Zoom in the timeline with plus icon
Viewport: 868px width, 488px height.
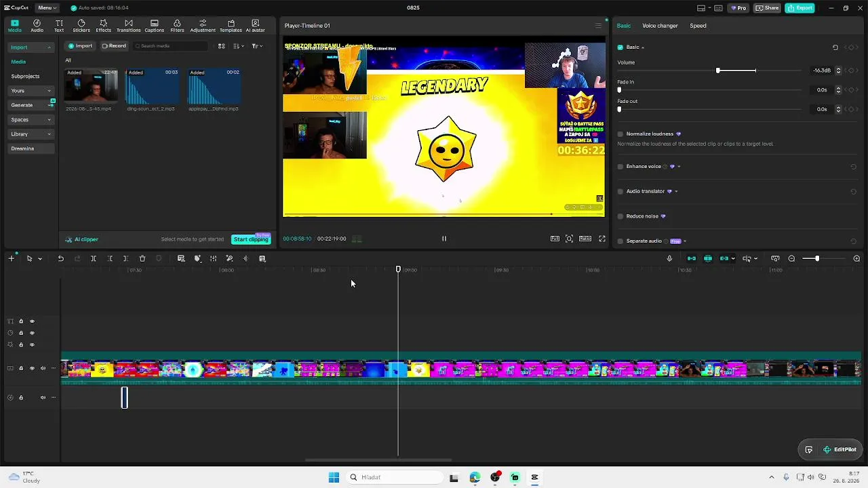point(856,258)
